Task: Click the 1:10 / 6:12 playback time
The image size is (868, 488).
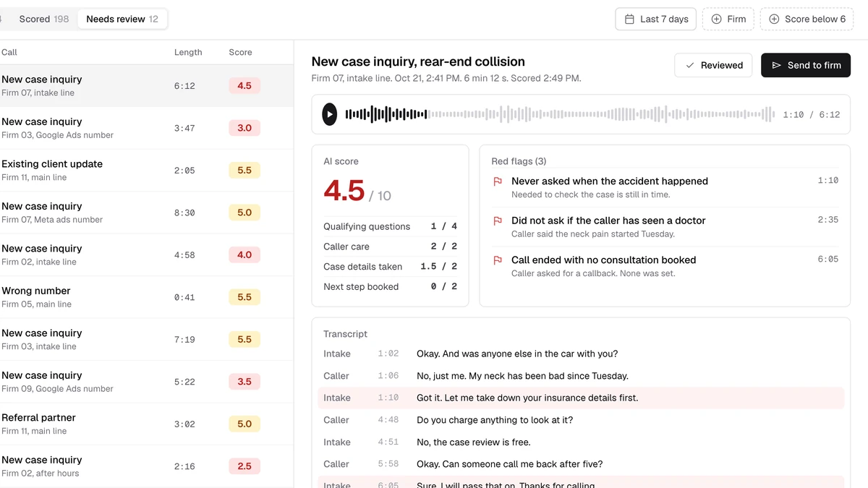Action: tap(811, 115)
